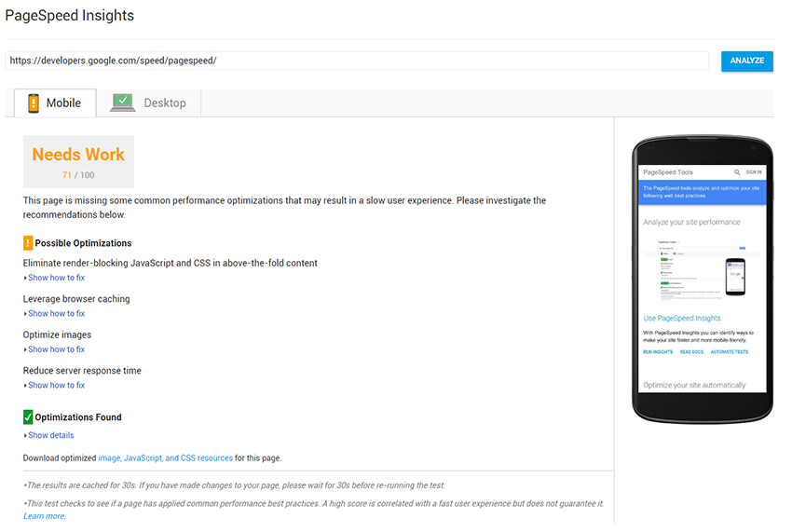Click the Reduce server response time text
792x532 pixels.
pos(82,370)
